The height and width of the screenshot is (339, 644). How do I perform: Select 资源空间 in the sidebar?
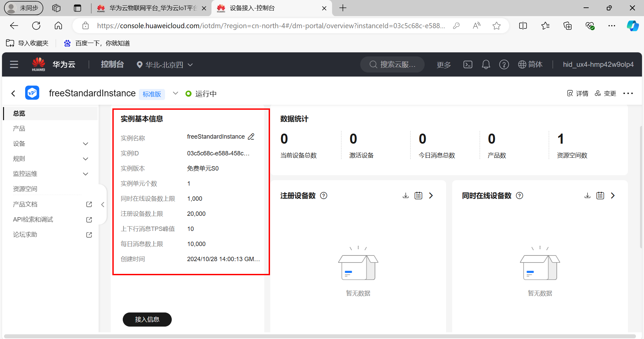(25, 189)
